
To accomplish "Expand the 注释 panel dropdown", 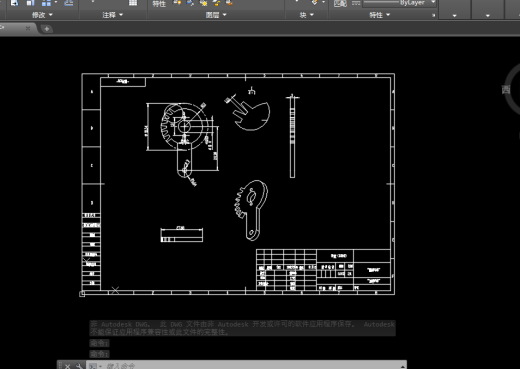I will [x=112, y=15].
